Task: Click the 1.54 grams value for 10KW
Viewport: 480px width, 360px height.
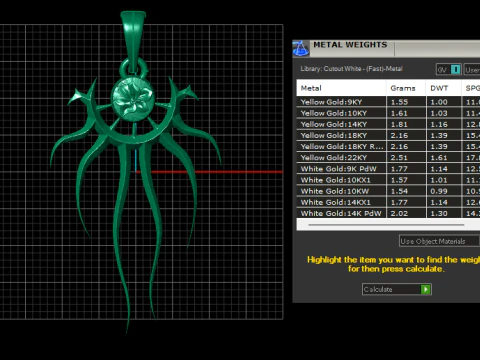Action: pyautogui.click(x=399, y=191)
